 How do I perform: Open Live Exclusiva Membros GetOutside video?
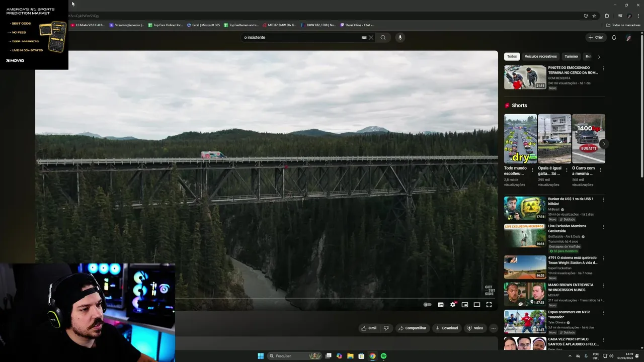525,235
